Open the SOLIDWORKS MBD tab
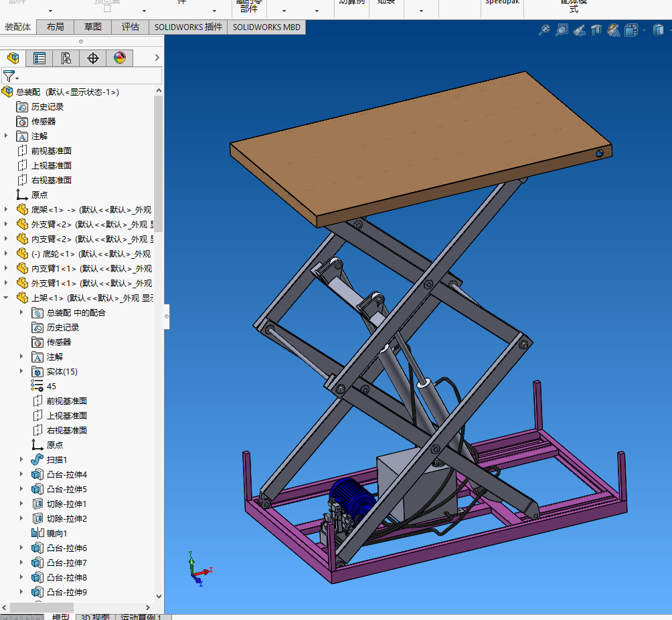The height and width of the screenshot is (620, 672). pos(266,27)
